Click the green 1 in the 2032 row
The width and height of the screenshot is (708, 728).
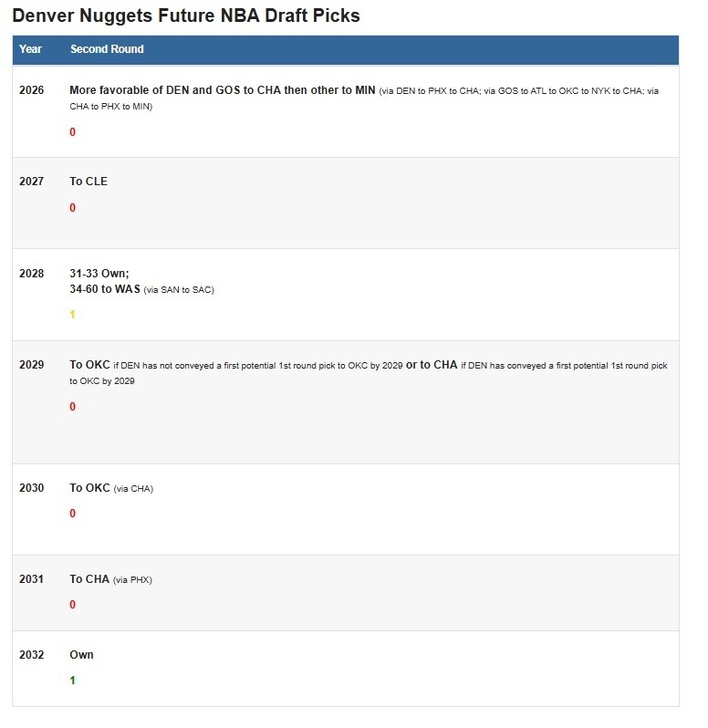(x=73, y=681)
